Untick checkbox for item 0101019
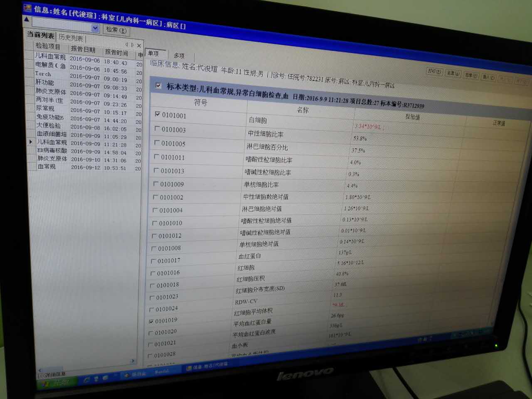The height and width of the screenshot is (399, 532). tap(151, 321)
